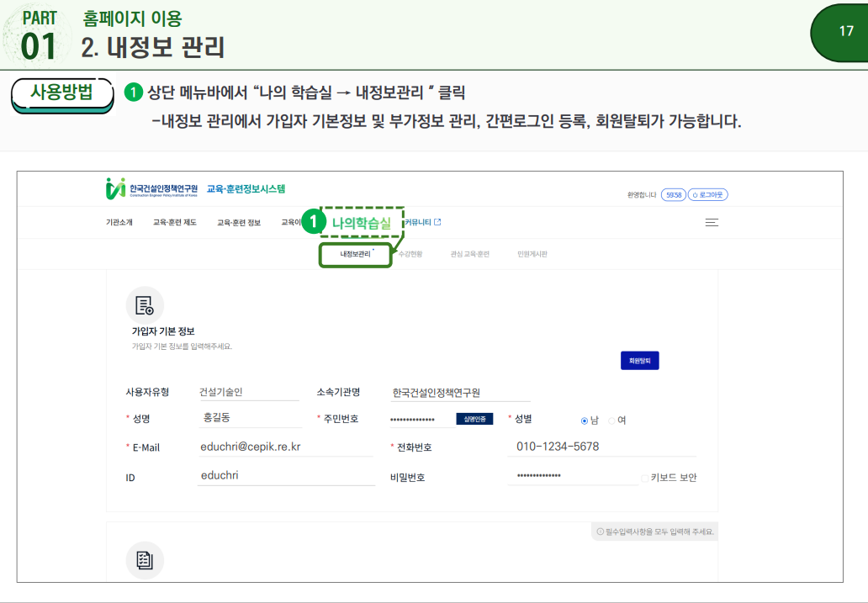Select the 여 gender radio button

pyautogui.click(x=611, y=421)
